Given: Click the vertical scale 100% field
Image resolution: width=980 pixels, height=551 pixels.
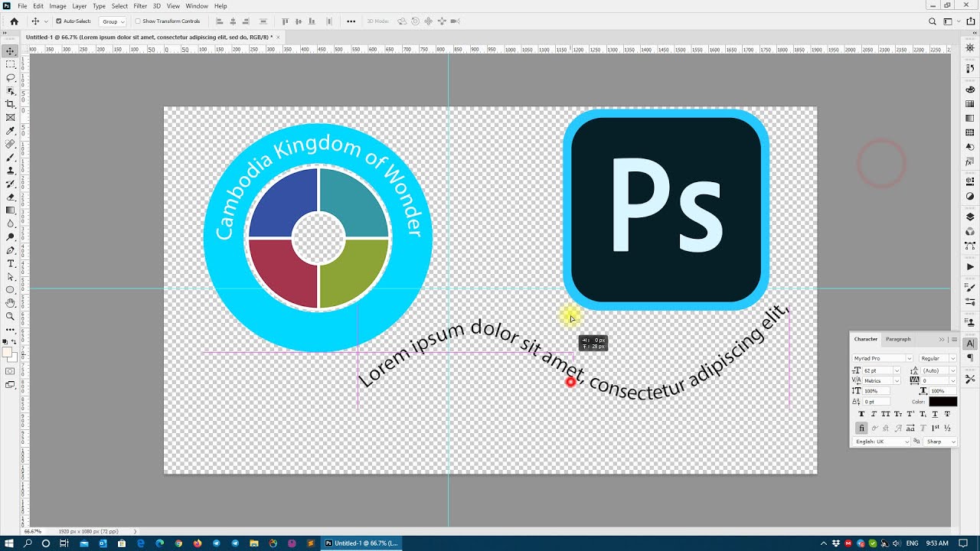Looking at the screenshot, I should click(876, 391).
